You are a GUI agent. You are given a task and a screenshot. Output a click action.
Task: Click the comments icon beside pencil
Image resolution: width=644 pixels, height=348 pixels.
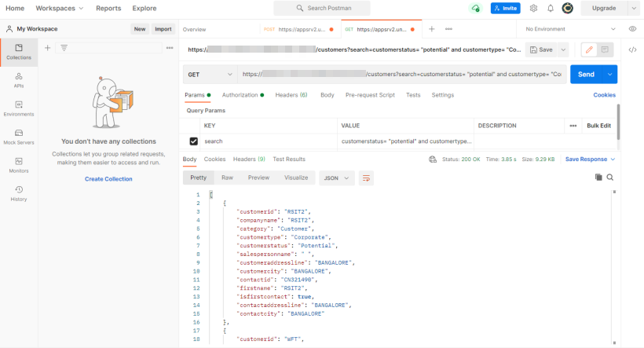pyautogui.click(x=605, y=49)
